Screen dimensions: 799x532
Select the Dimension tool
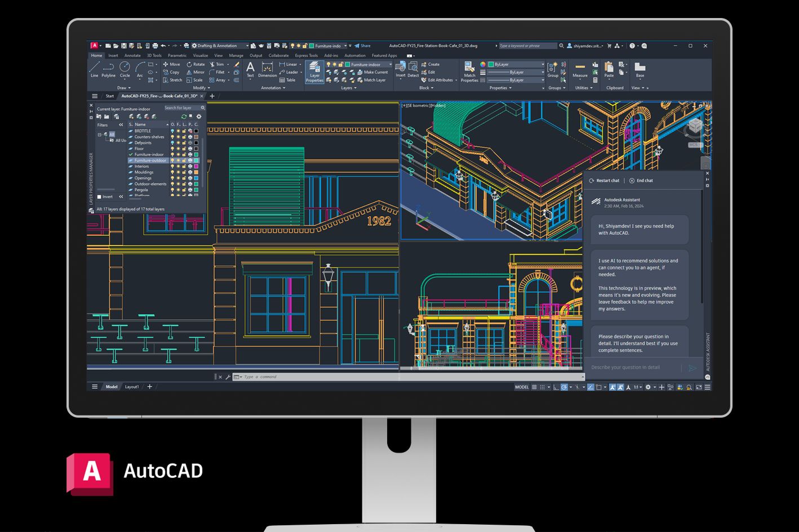click(x=268, y=69)
